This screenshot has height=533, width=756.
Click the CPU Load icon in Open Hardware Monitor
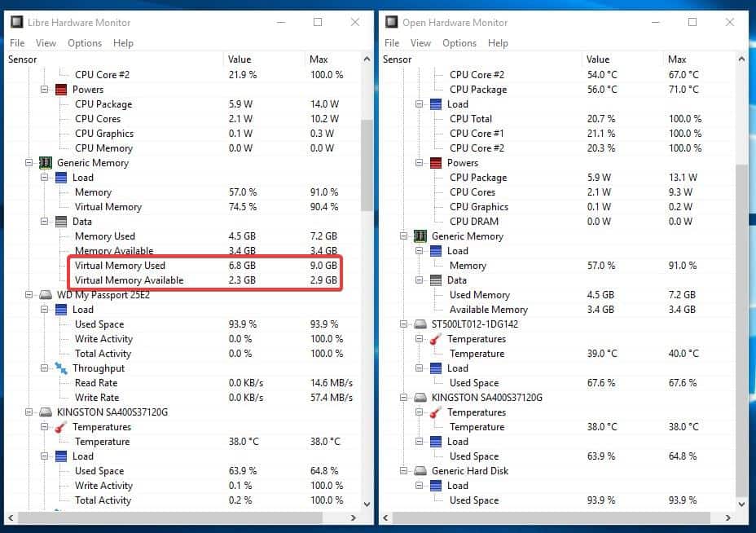coord(435,104)
